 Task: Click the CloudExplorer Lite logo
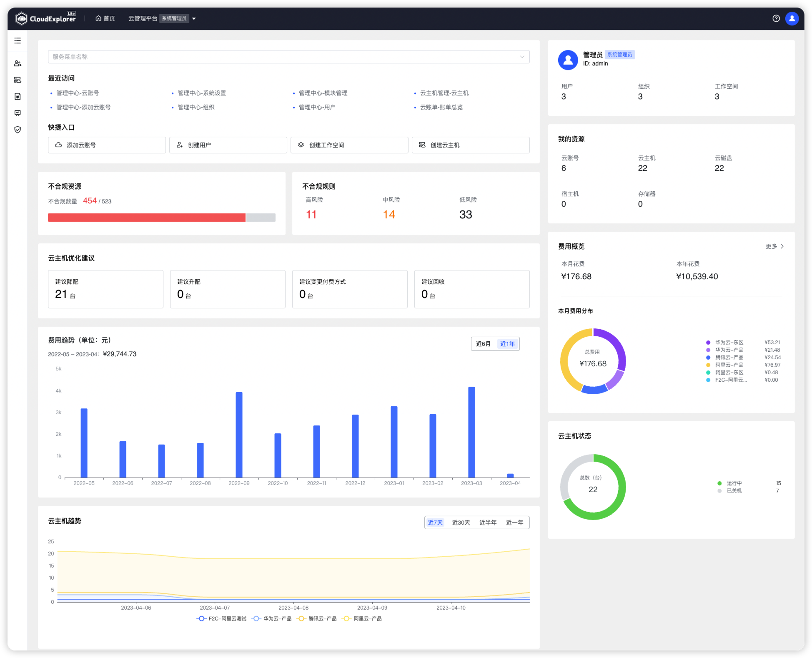(46, 18)
